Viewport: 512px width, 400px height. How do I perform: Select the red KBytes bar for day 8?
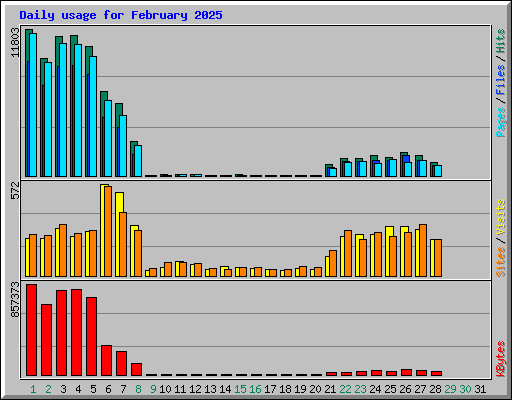pos(136,369)
